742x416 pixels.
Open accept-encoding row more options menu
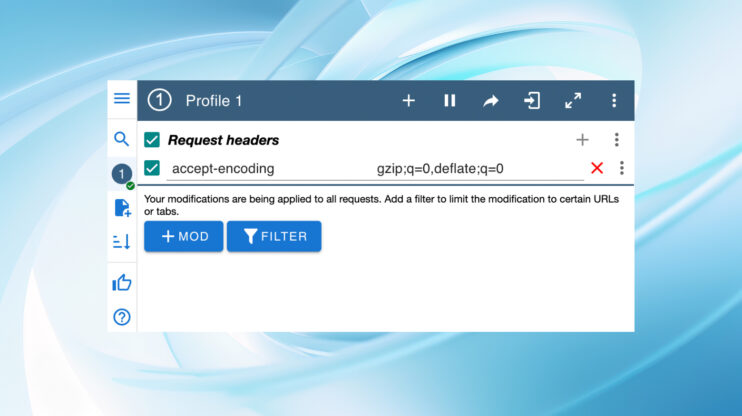point(621,168)
